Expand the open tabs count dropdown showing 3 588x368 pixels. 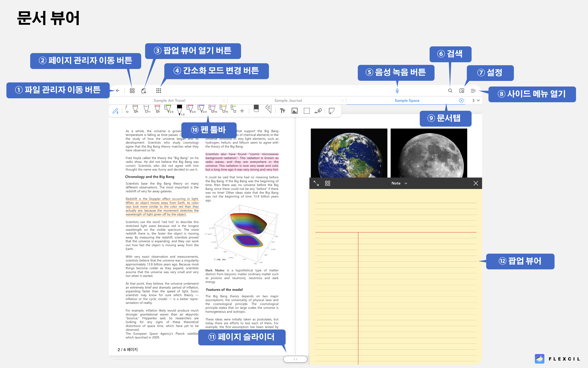click(x=476, y=100)
